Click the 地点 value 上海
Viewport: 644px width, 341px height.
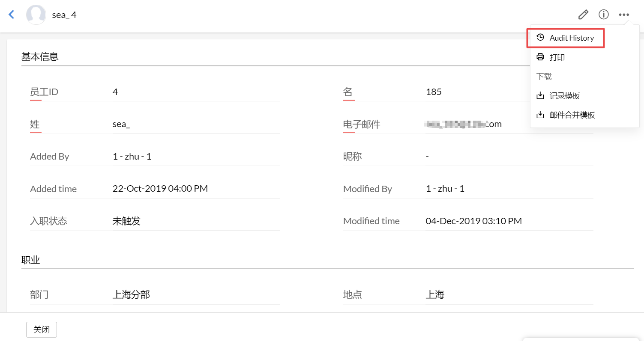435,294
